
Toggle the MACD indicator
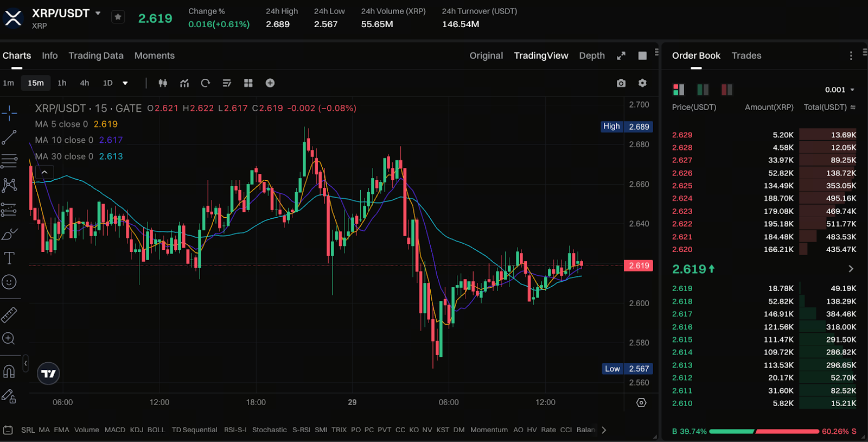click(115, 430)
